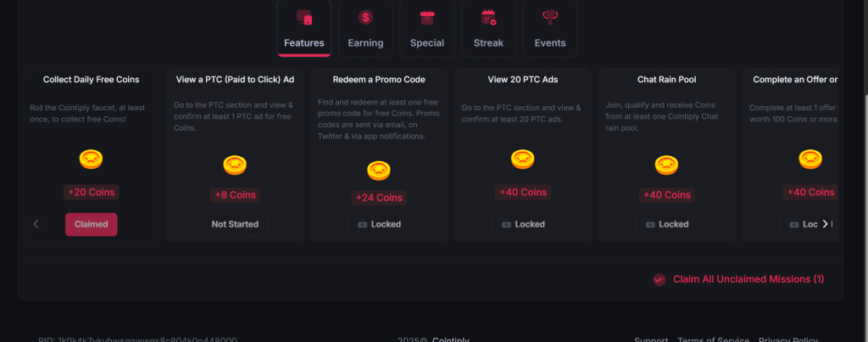This screenshot has width=868, height=342.
Task: Click the Special gift box icon
Action: [427, 17]
